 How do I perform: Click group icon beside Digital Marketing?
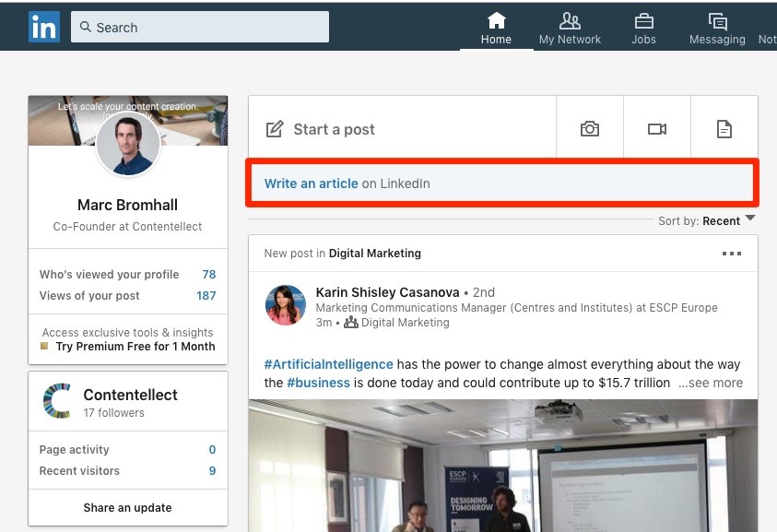(x=351, y=323)
